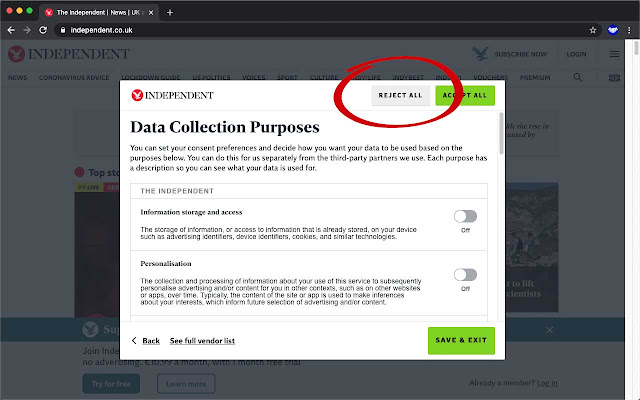Click the browser forward arrow
640x400 pixels.
(27, 30)
